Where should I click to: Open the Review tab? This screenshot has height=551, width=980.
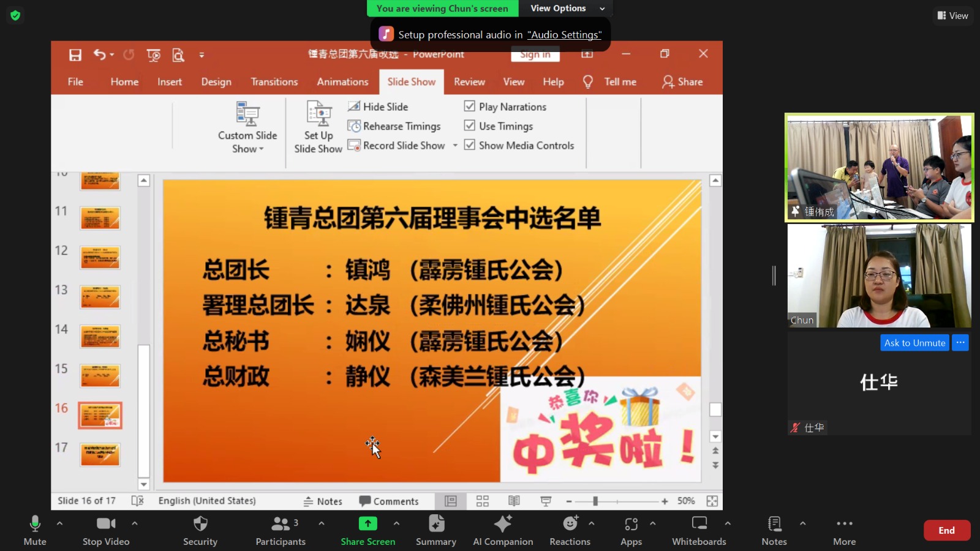469,81
